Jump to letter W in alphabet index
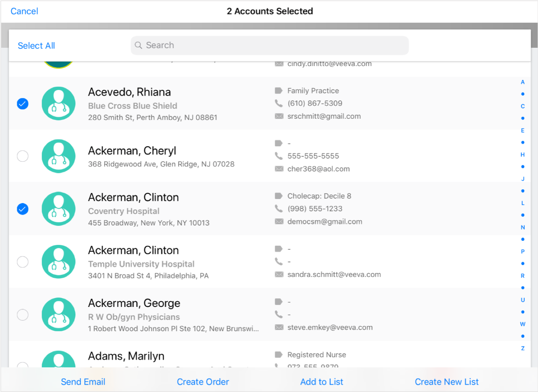The width and height of the screenshot is (538, 392). coord(523,324)
